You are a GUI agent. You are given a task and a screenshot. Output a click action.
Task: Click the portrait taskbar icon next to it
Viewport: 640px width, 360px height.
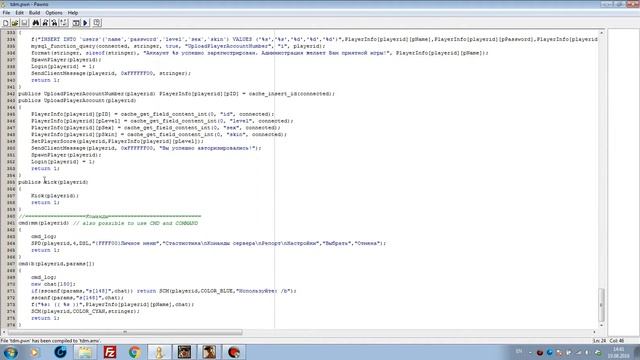[x=209, y=352]
